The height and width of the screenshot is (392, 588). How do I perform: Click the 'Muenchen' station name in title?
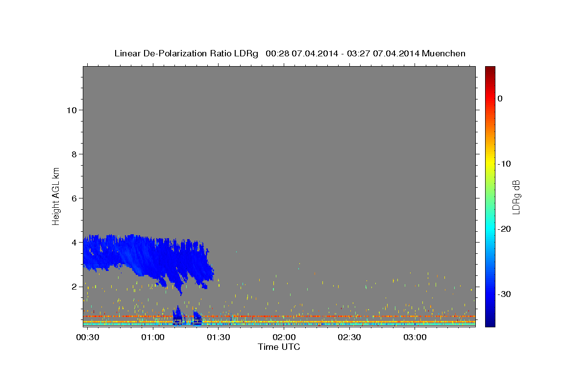444,53
